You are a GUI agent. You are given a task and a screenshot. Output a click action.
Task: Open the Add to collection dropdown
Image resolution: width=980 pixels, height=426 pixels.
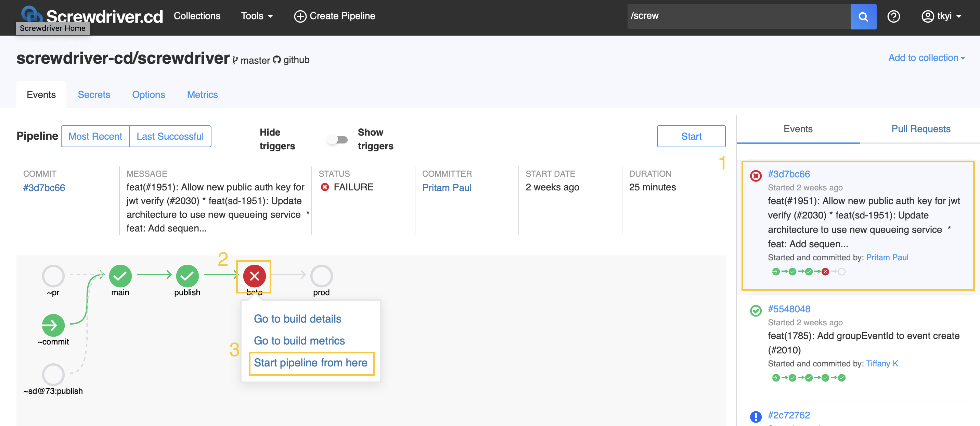[926, 58]
